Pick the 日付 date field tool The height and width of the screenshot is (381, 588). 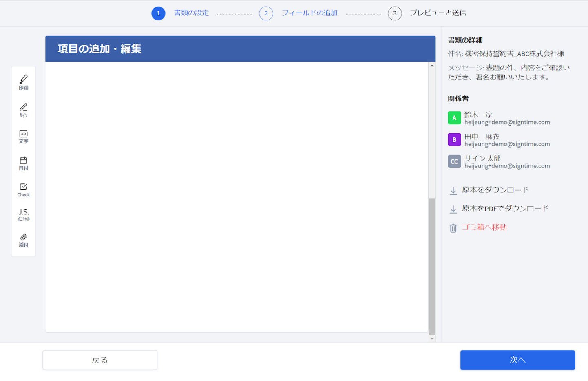[24, 163]
